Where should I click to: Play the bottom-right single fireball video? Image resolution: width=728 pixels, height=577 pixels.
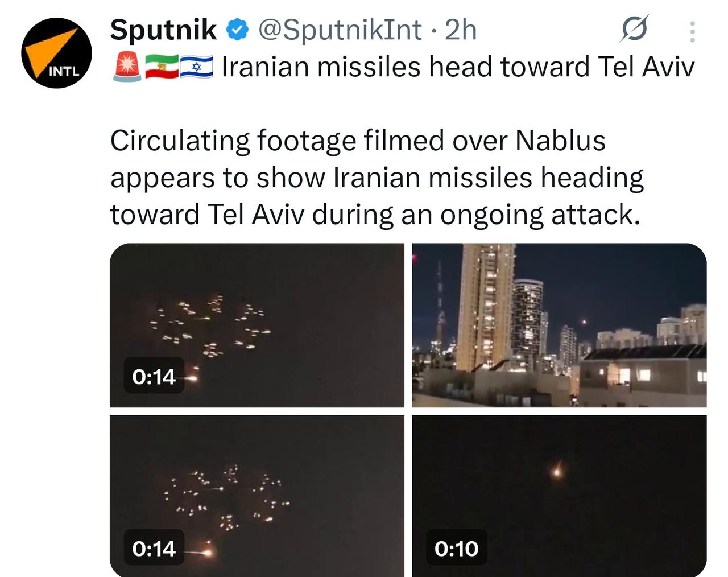coord(559,496)
